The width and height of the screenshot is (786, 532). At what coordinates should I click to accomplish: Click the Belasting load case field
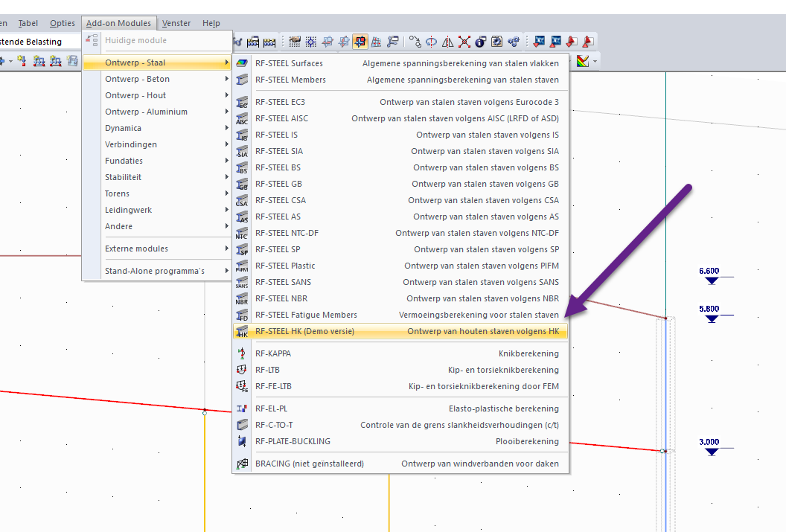point(40,42)
